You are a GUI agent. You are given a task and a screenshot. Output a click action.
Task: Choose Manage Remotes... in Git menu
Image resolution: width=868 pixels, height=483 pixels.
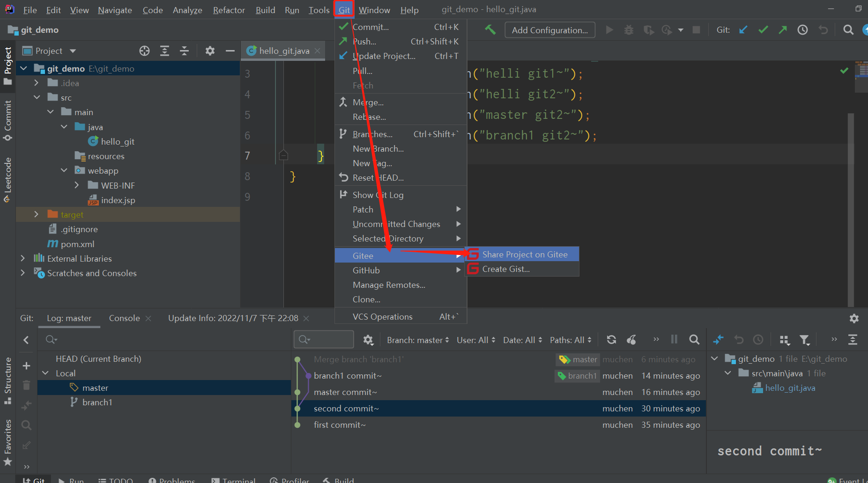point(401,285)
